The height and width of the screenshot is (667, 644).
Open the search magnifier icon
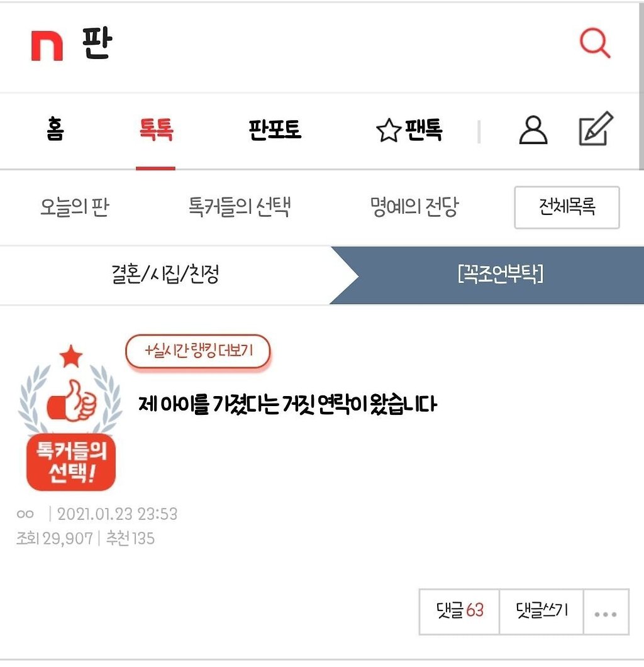click(x=595, y=43)
